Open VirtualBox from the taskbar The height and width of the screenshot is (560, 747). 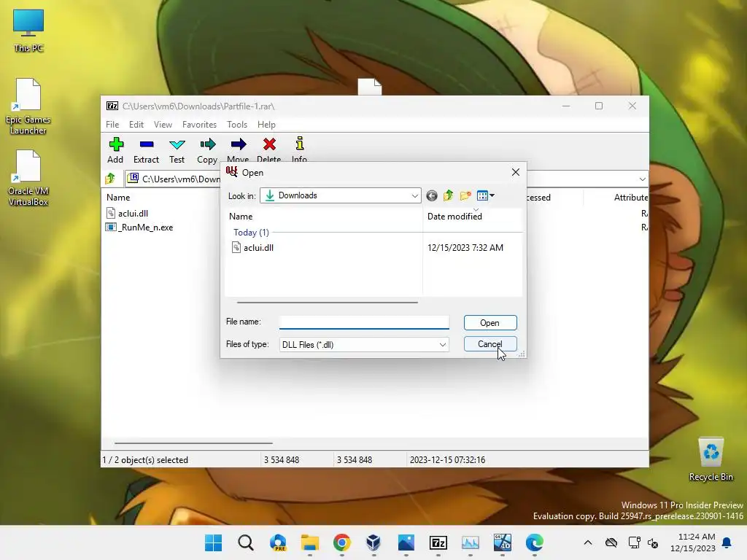pyautogui.click(x=373, y=542)
